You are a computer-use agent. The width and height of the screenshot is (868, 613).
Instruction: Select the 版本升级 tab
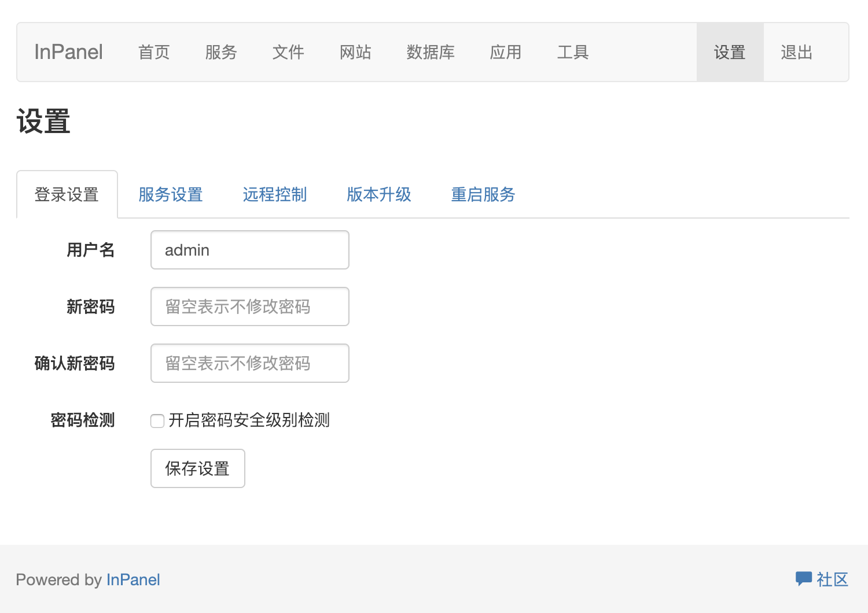[x=379, y=195]
